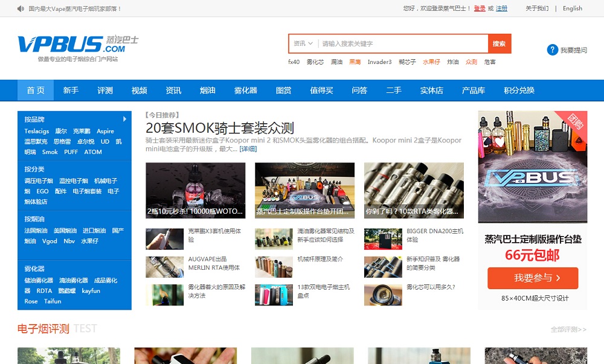Screen dimensions: 604x364
Task: Click the 法国烟油 e-liquid link
Action: pos(36,231)
